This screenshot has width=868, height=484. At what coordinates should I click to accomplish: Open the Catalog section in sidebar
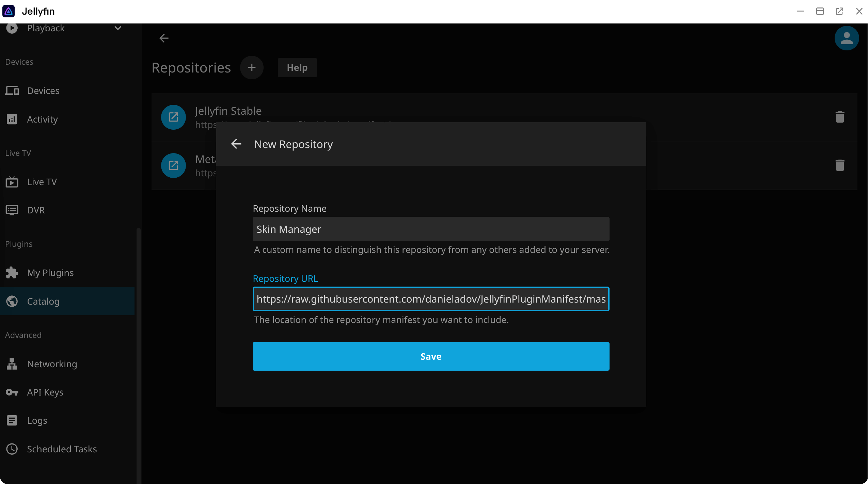point(43,301)
